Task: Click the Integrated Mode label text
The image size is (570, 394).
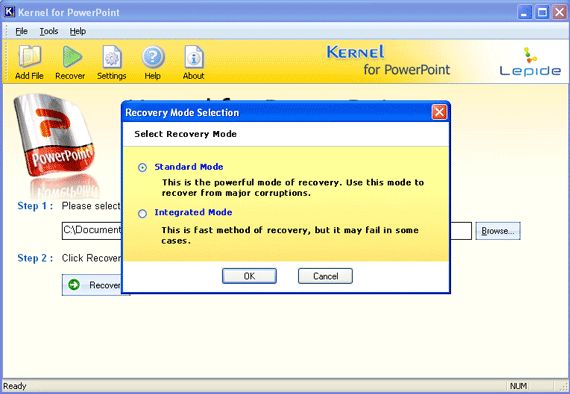Action: (x=193, y=212)
